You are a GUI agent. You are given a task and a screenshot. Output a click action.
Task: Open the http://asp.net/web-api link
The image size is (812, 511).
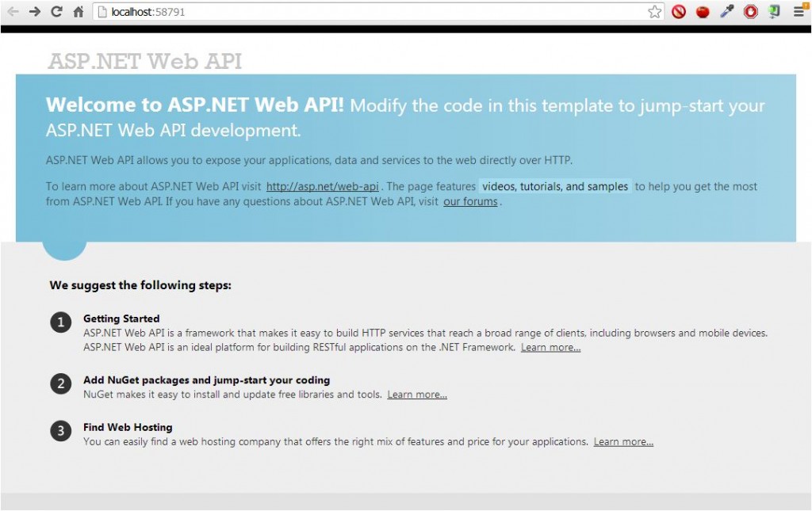click(322, 187)
